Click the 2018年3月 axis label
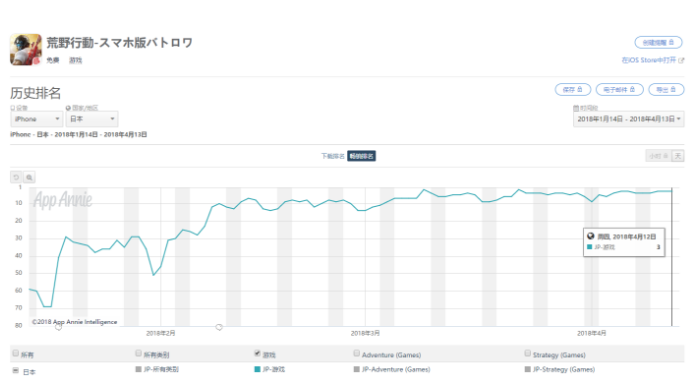Viewport: 700px width, 384px height. tap(365, 333)
